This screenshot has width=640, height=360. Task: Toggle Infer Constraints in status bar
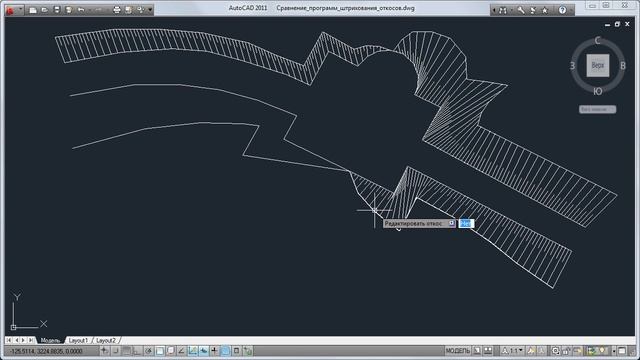[104, 351]
